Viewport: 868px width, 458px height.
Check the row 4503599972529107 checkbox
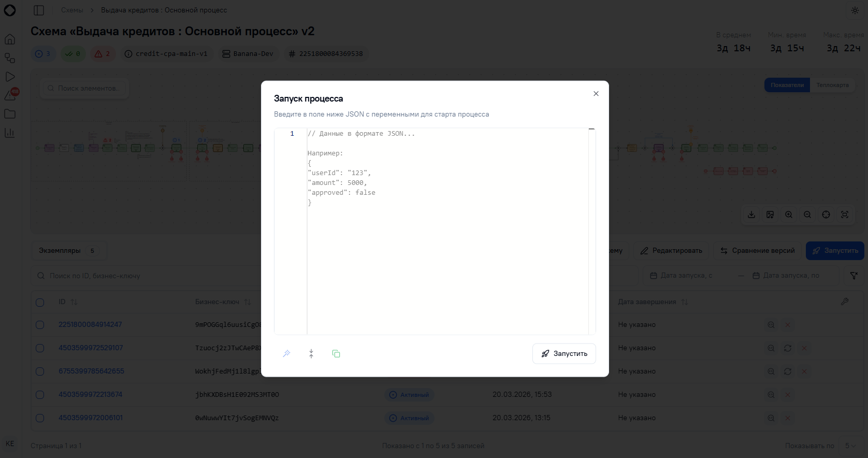(40, 348)
